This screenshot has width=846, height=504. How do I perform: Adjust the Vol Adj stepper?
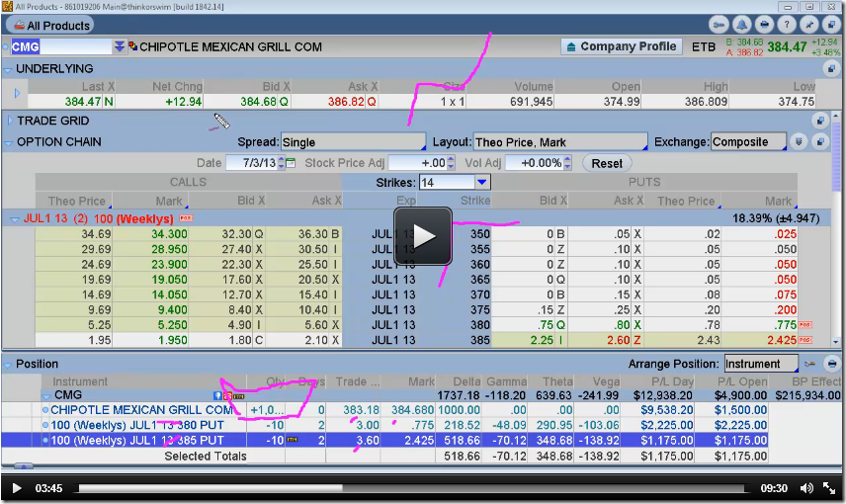click(567, 163)
